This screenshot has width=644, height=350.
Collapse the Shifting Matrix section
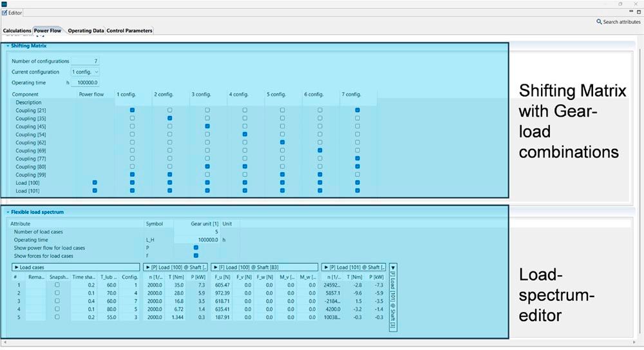point(8,46)
